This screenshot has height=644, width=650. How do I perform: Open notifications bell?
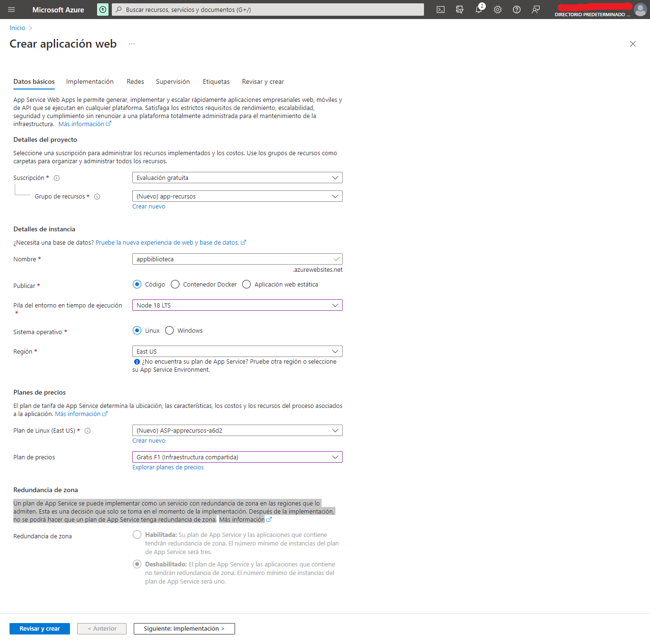click(x=479, y=10)
